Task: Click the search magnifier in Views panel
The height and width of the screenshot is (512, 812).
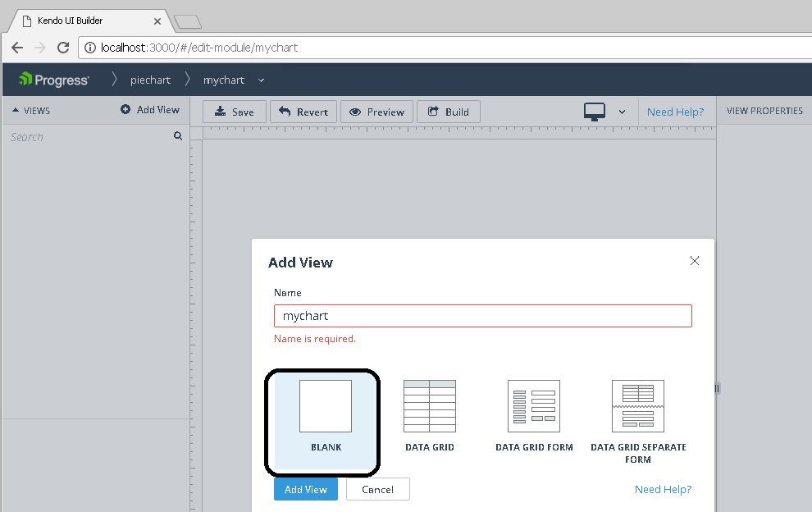Action: tap(178, 135)
